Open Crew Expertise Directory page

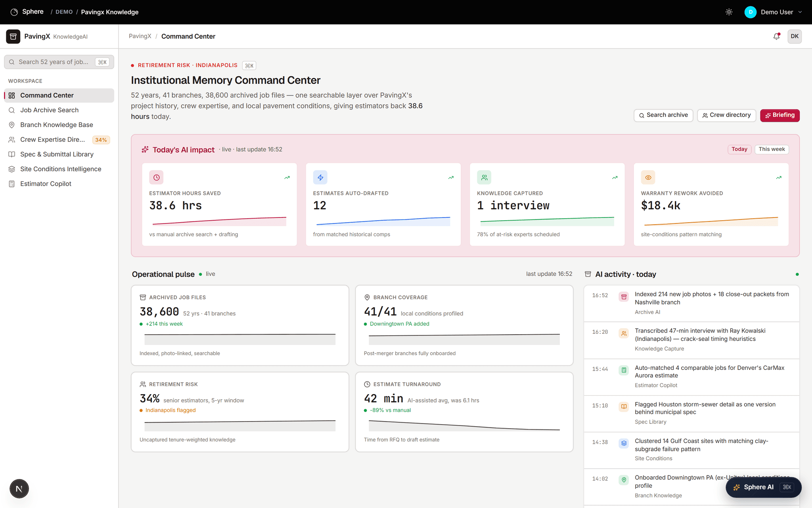click(59, 139)
